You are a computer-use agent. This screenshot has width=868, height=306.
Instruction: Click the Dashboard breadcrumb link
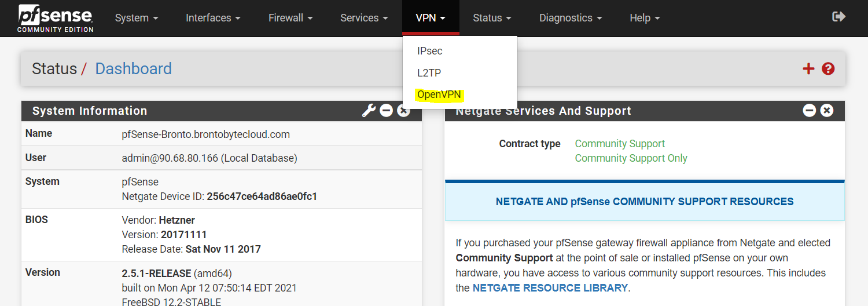tap(133, 68)
